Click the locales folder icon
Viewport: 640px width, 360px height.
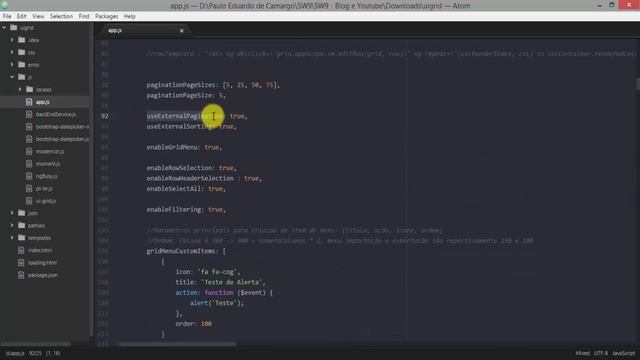29,89
